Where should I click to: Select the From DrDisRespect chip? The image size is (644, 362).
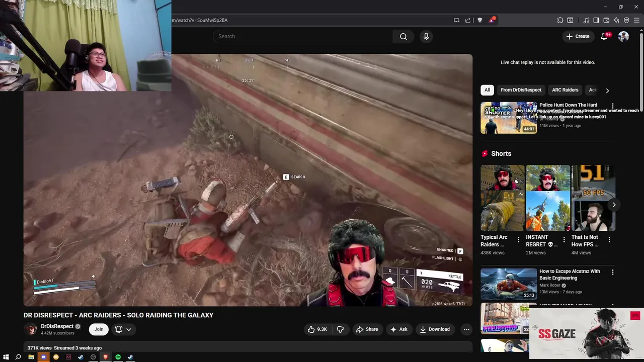point(521,90)
